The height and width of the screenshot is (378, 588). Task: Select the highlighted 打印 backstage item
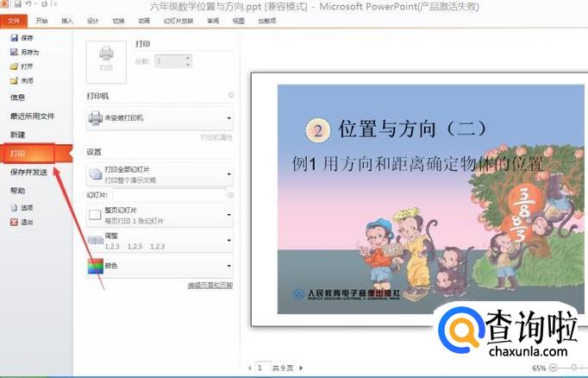(36, 153)
